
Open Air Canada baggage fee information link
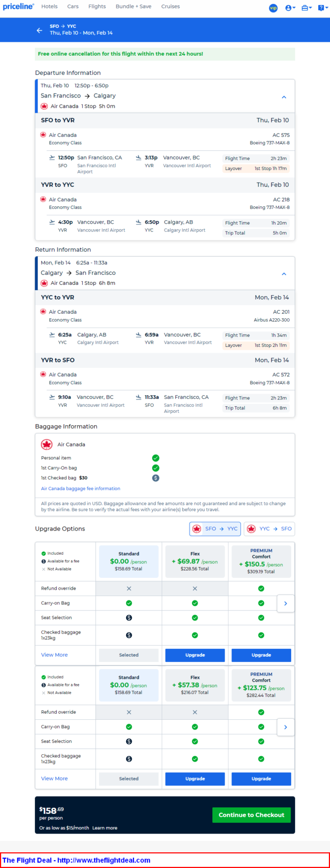[x=80, y=489]
